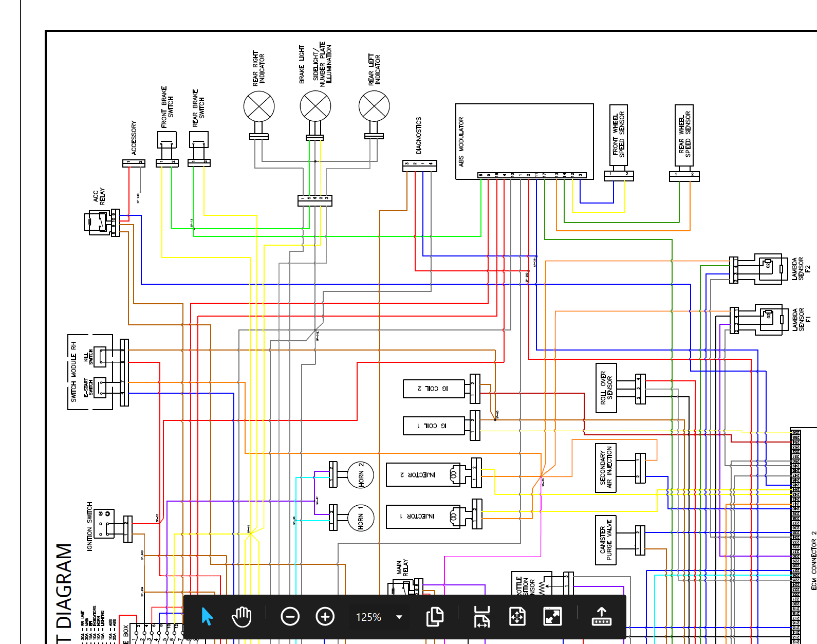817x644 pixels.
Task: Click the HORN 1 symbol
Action: pos(360,518)
